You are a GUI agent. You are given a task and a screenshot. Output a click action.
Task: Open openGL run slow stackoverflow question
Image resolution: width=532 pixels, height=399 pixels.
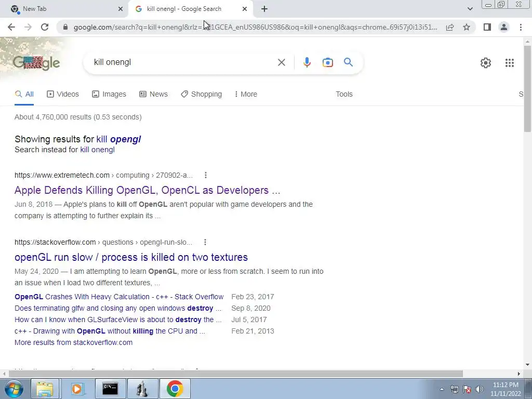pos(131,257)
